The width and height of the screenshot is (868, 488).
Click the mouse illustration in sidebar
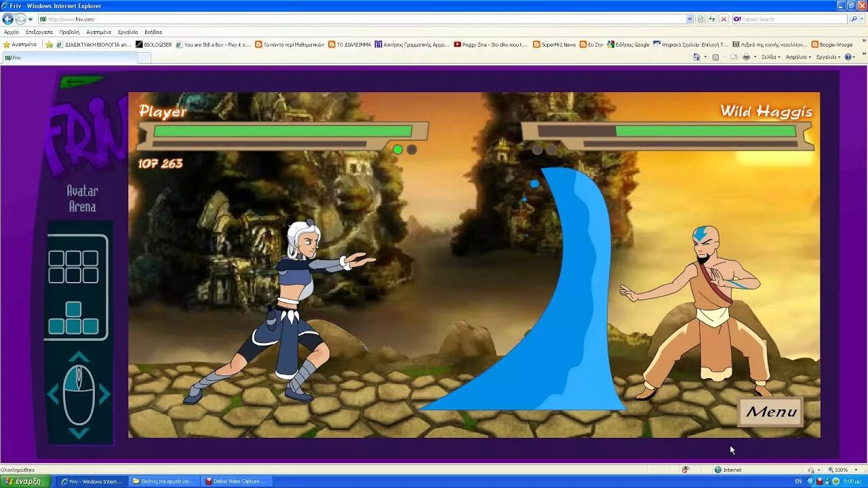pos(79,394)
